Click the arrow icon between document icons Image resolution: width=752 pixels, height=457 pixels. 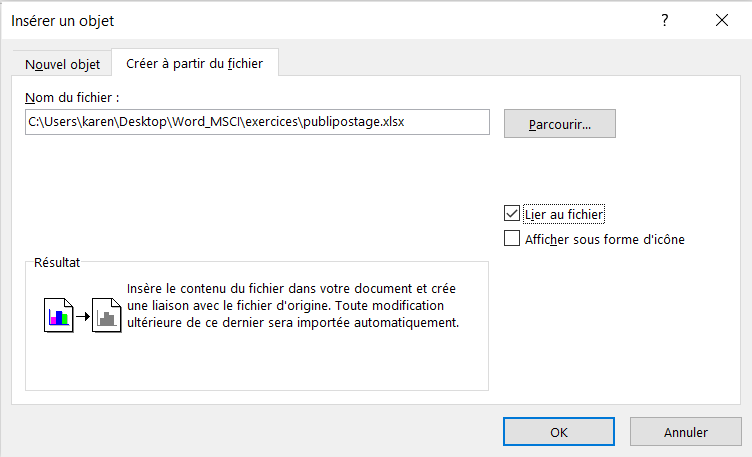pyautogui.click(x=83, y=316)
